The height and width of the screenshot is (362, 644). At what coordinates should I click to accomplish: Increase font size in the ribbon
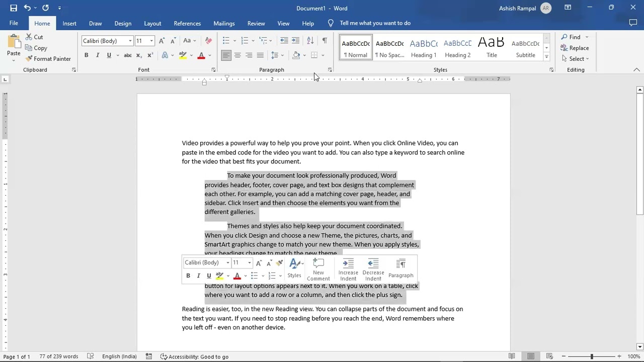[x=162, y=41]
